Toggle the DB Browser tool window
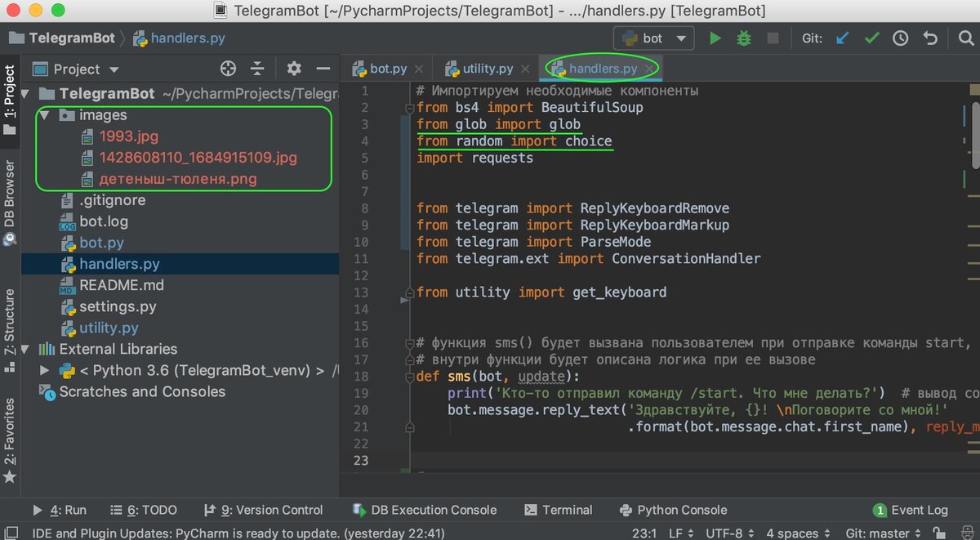This screenshot has height=540, width=980. tap(10, 202)
